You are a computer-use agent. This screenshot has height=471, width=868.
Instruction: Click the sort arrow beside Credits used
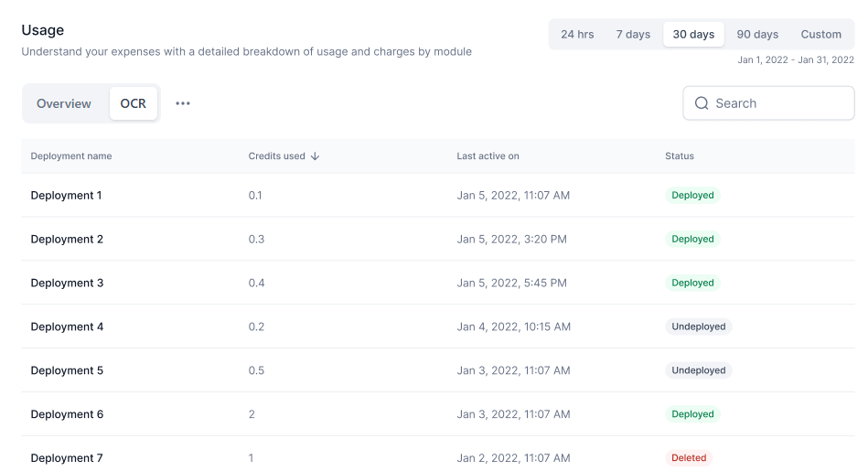315,156
